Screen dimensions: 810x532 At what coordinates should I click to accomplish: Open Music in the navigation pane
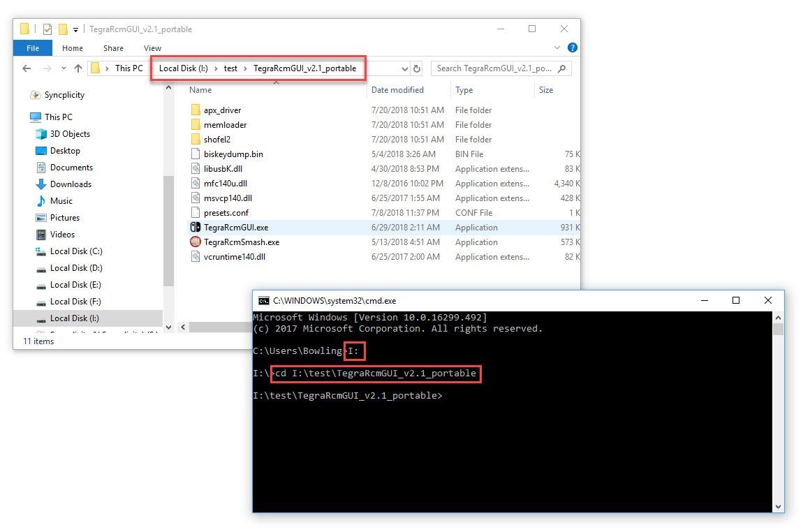(54, 201)
